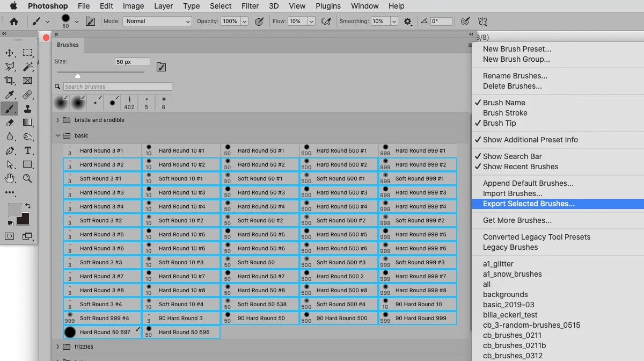Select the Eyedropper tool
Viewport: 644px width, 361px height.
[x=10, y=95]
